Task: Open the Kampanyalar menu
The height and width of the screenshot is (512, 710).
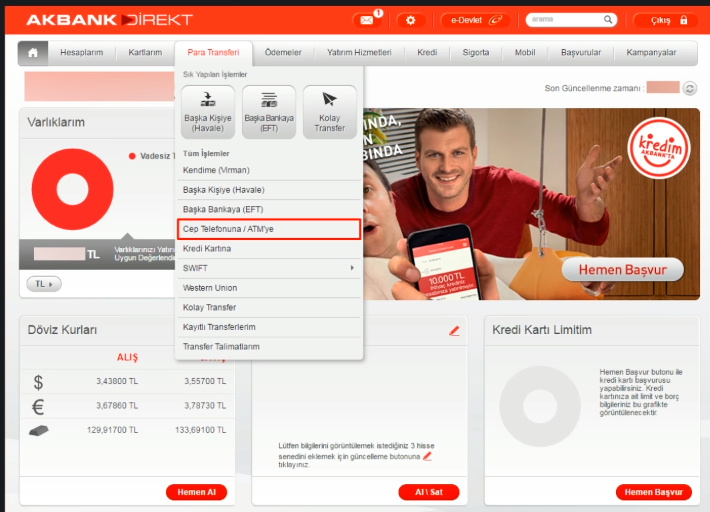Action: 651,53
